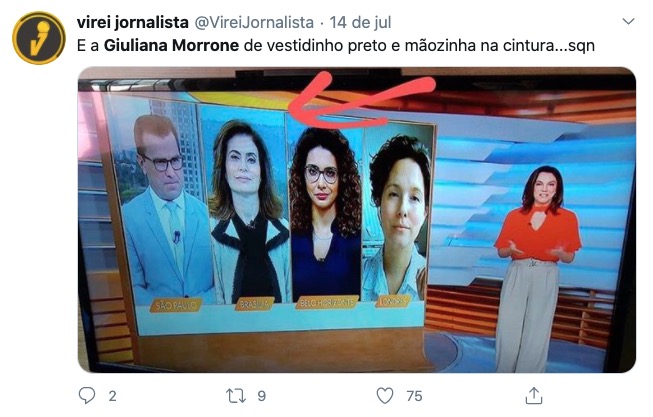653x417 pixels.
Task: Open the reply speech bubble icon
Action: coord(87,395)
